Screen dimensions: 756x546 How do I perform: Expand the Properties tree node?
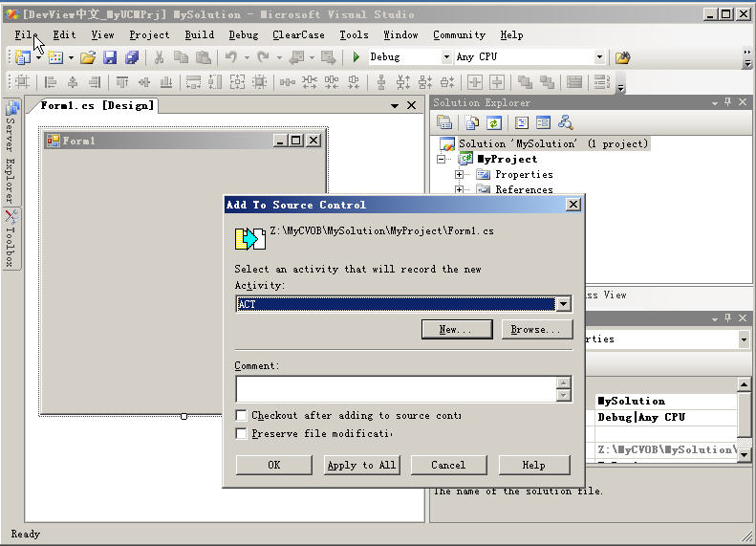pos(459,174)
